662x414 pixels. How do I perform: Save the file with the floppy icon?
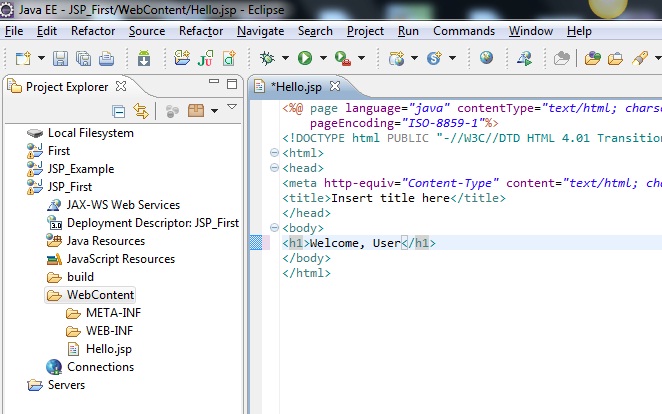[60, 58]
